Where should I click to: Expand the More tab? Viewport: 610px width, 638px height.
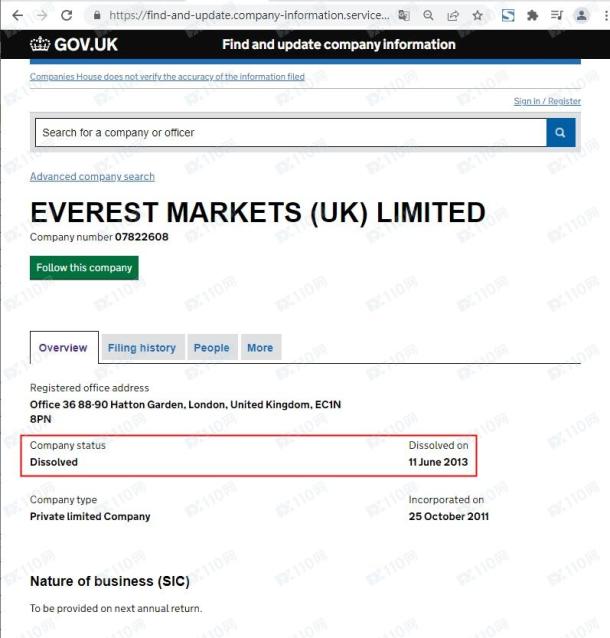coord(260,348)
